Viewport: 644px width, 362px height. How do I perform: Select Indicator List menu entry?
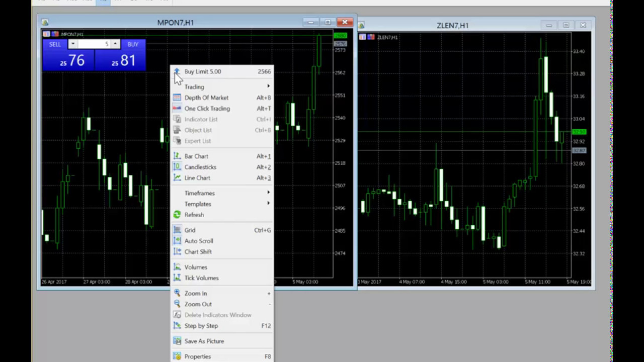[x=222, y=119]
